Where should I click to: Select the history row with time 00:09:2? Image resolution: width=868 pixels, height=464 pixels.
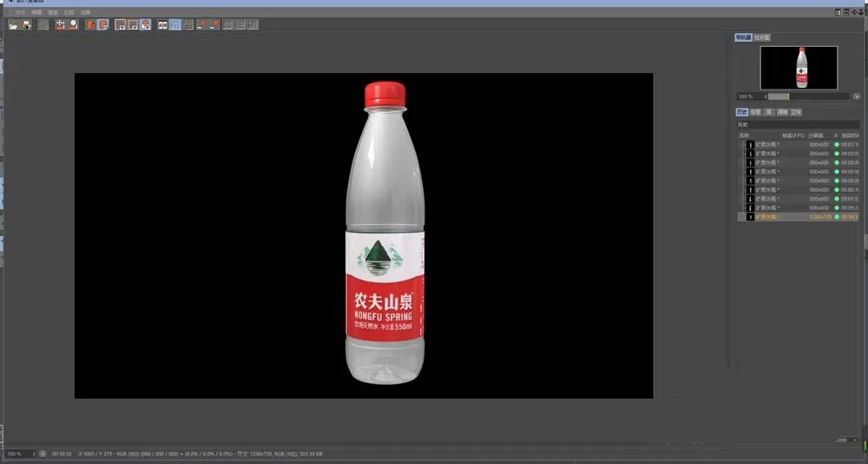799,208
